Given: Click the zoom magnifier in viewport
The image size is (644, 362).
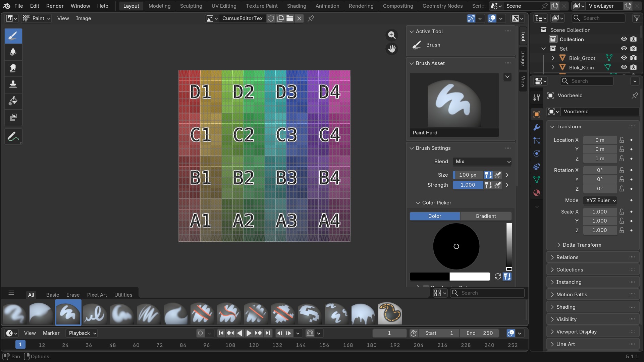Looking at the screenshot, I should [x=391, y=35].
